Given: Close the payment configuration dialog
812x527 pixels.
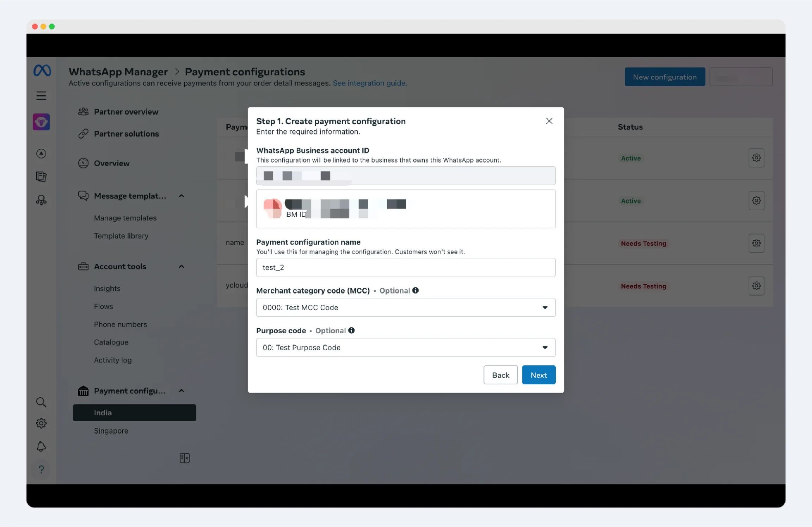Looking at the screenshot, I should 549,121.
